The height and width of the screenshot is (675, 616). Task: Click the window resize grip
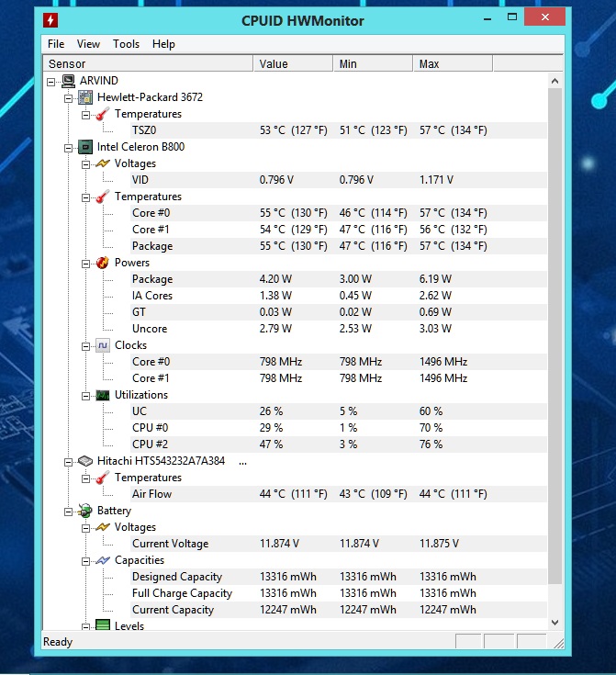[558, 643]
